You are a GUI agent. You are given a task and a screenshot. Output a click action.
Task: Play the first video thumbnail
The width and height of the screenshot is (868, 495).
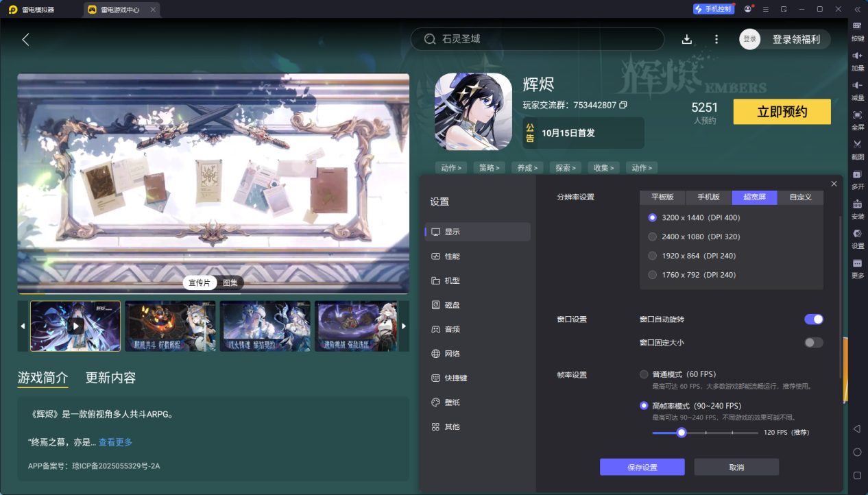tap(75, 326)
